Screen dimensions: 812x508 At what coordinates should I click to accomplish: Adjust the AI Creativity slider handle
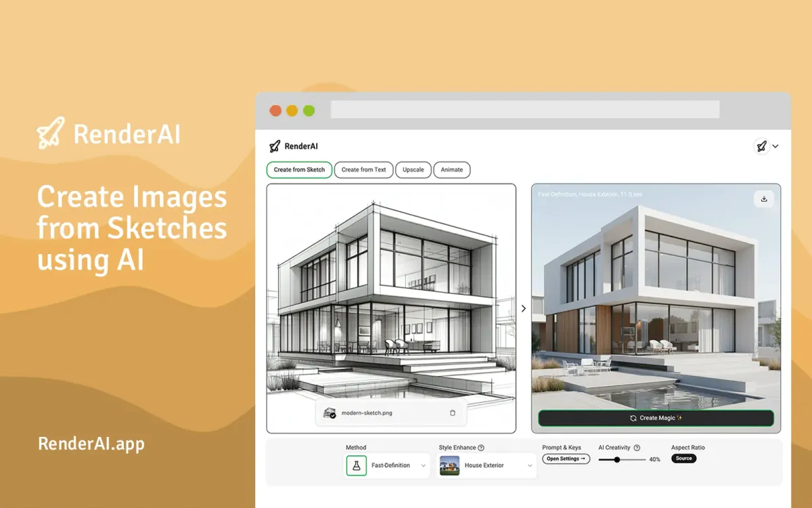[x=617, y=459]
